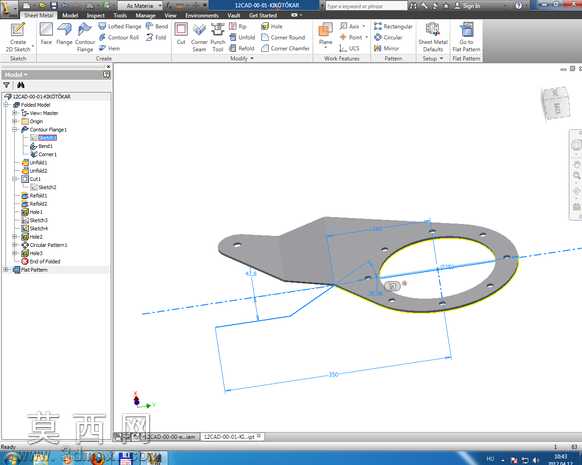Open the As Material appearance dropdown
Viewport: 582px width, 465px height.
coord(140,6)
